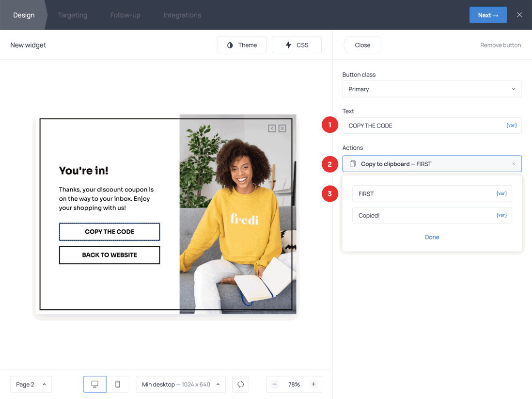Switch preview to desktop view
This screenshot has height=399, width=532.
tap(94, 384)
